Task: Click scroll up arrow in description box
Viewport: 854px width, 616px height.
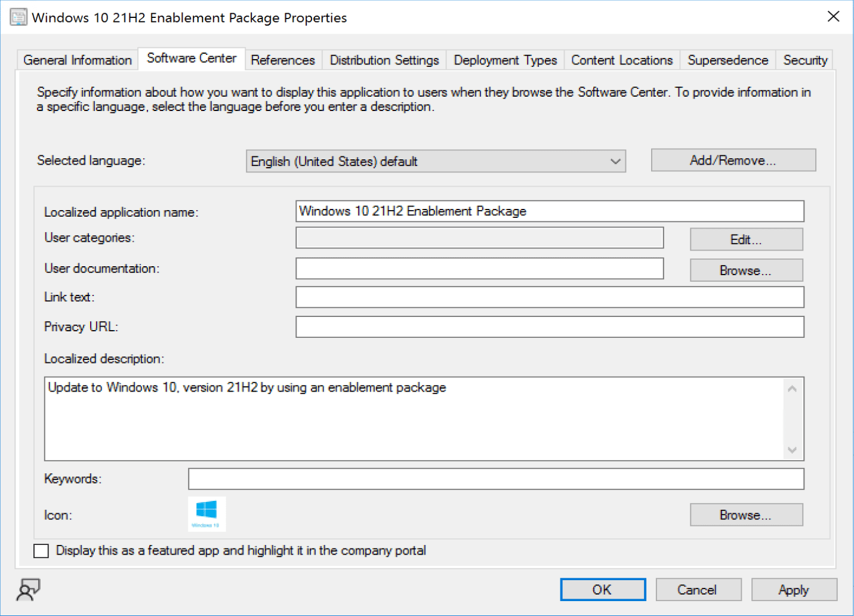Action: (792, 389)
